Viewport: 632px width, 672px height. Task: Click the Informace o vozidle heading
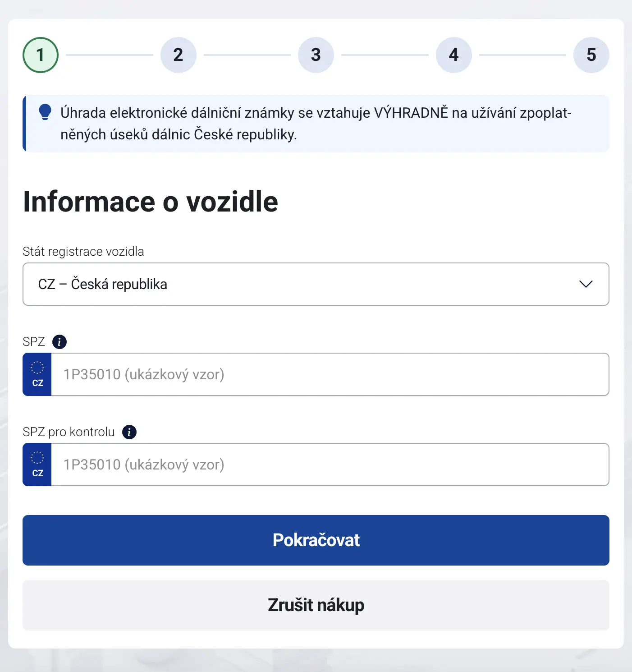(151, 201)
